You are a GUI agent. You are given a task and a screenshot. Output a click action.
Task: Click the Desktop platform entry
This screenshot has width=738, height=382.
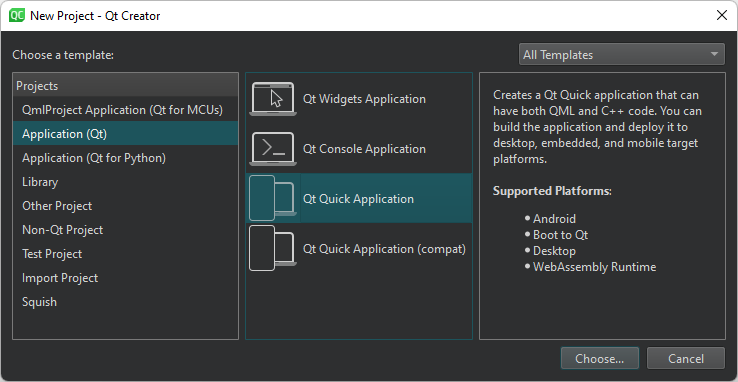pos(554,251)
